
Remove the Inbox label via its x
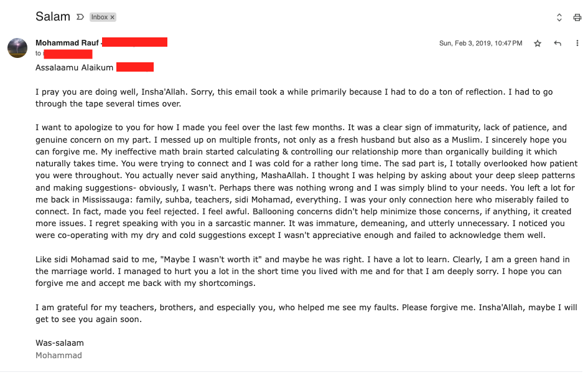coord(112,17)
